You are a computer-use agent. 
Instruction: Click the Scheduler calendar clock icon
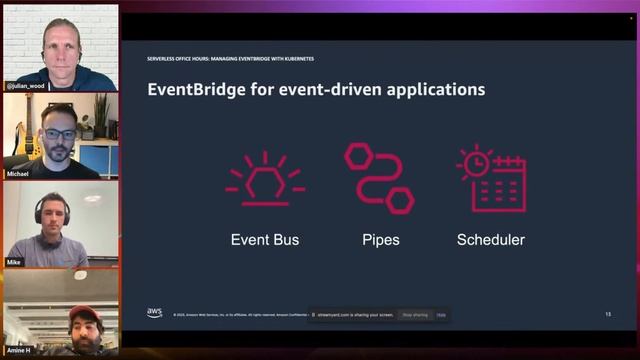(491, 178)
